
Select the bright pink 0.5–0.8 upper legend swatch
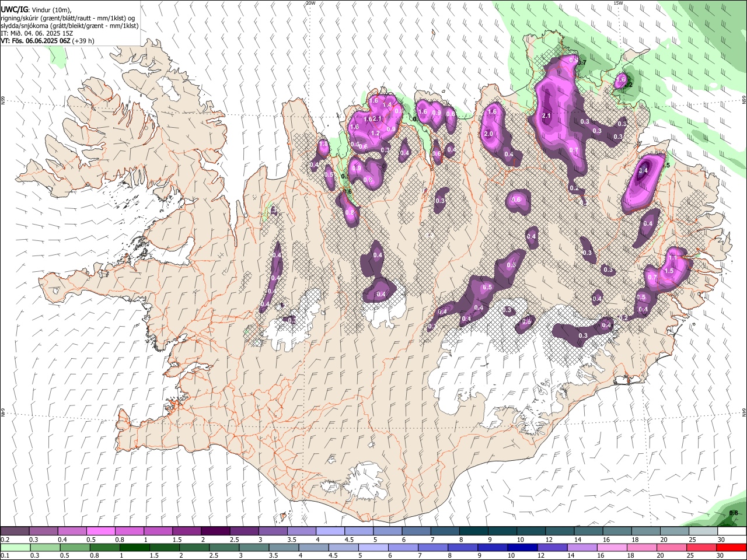tap(100, 531)
